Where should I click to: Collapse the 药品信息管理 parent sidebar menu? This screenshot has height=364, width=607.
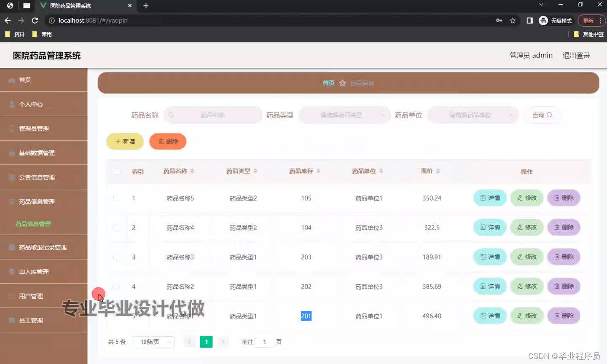(44, 202)
